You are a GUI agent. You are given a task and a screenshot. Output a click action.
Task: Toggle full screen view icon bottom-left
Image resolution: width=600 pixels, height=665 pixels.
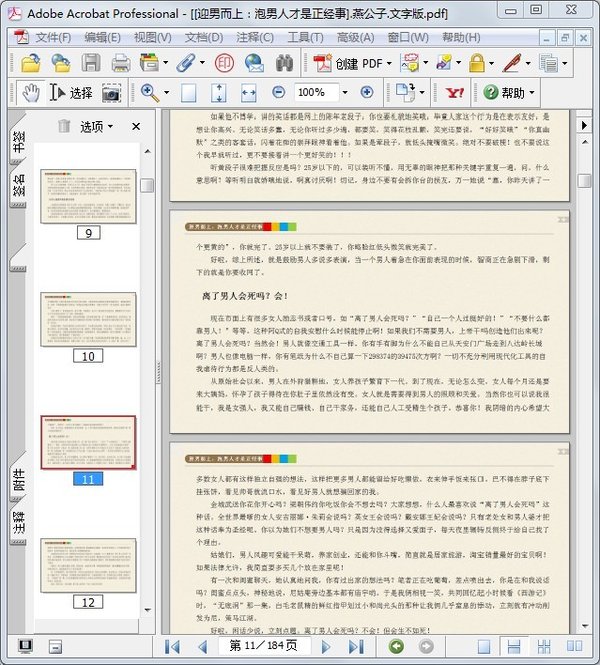click(25, 646)
